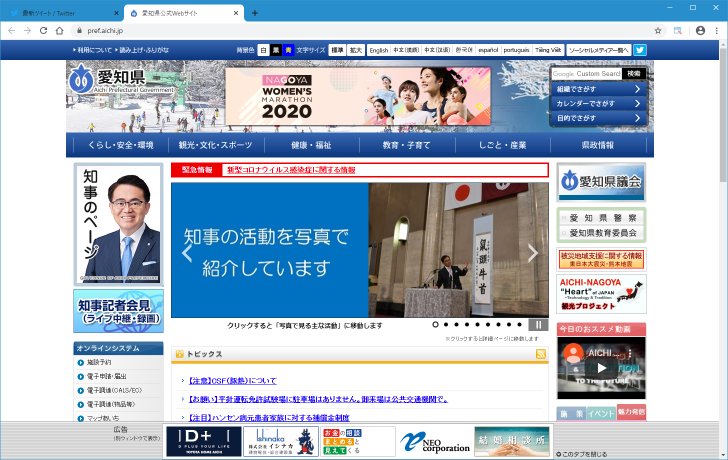
Task: Open ソーシャルメディア一覧へ link
Action: [x=598, y=50]
